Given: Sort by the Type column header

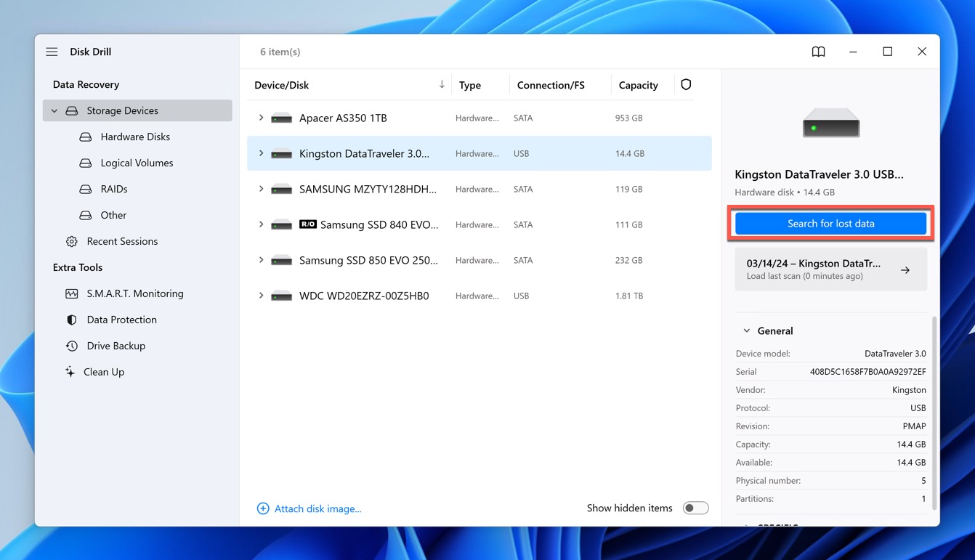Looking at the screenshot, I should tap(470, 85).
